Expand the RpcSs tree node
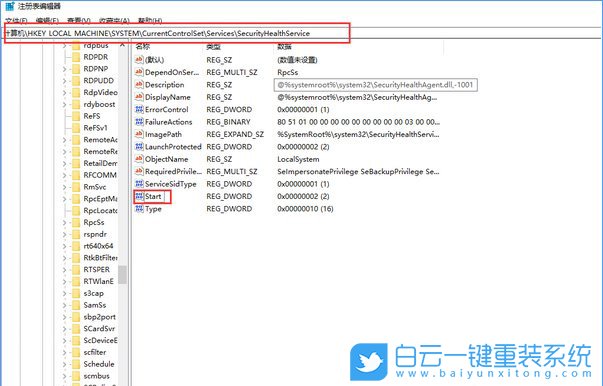The image size is (603, 386). click(x=65, y=223)
